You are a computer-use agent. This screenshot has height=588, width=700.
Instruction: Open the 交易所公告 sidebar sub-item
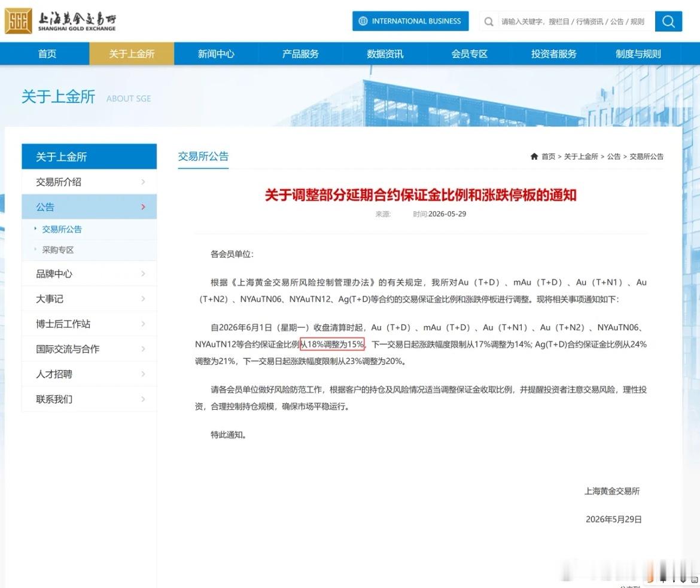[62, 229]
